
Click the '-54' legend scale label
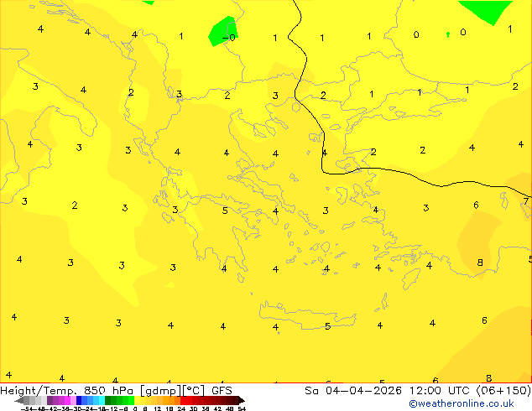point(27,408)
